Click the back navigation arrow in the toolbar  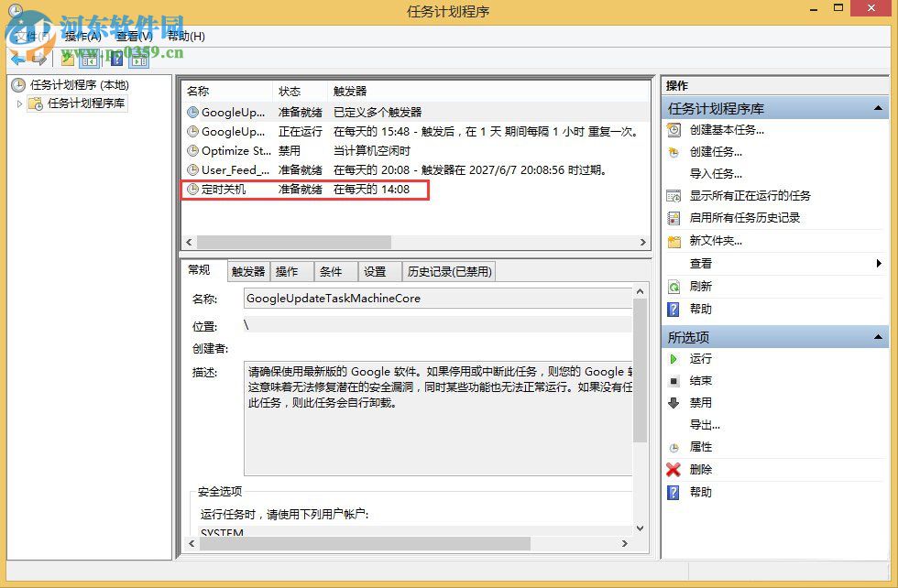pos(18,58)
